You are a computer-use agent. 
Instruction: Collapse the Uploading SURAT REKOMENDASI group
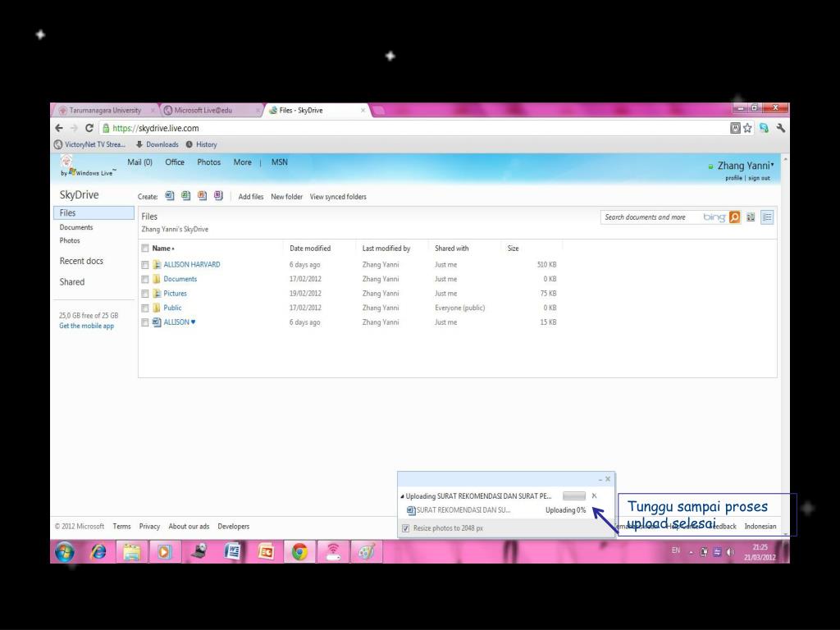[402, 496]
